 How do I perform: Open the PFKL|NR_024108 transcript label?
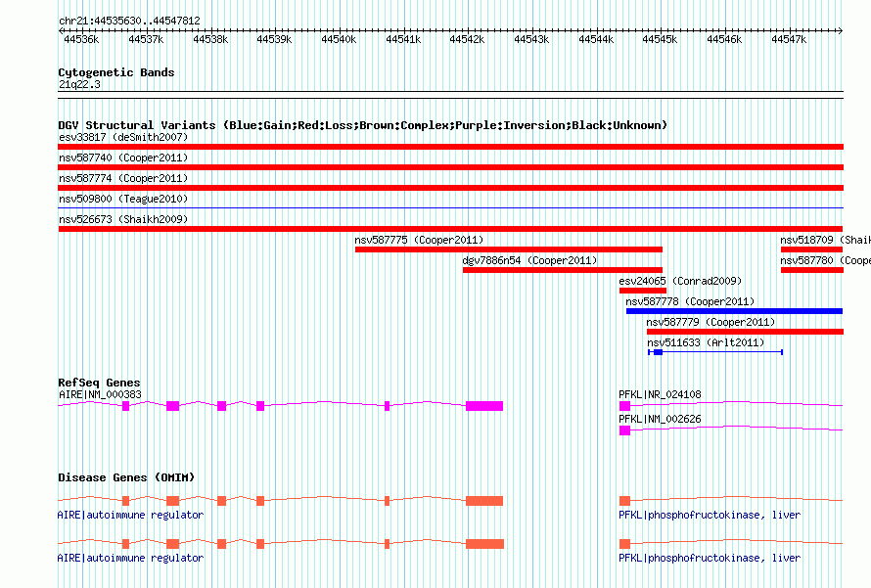tap(660, 395)
